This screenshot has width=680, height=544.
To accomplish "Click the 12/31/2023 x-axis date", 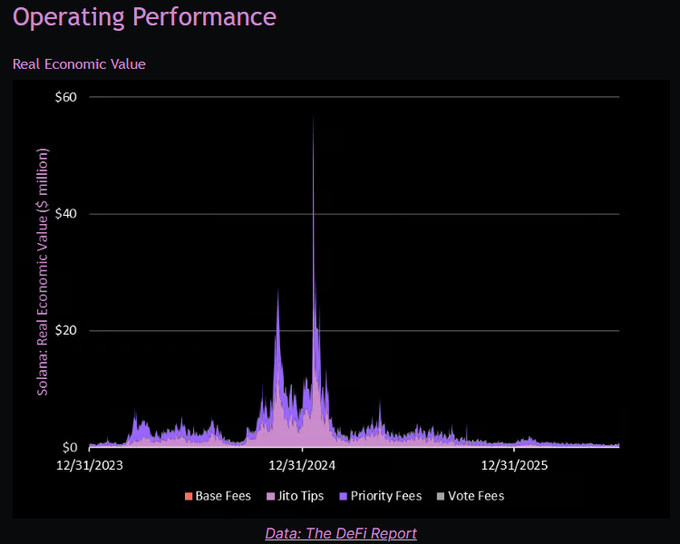I will (x=90, y=465).
